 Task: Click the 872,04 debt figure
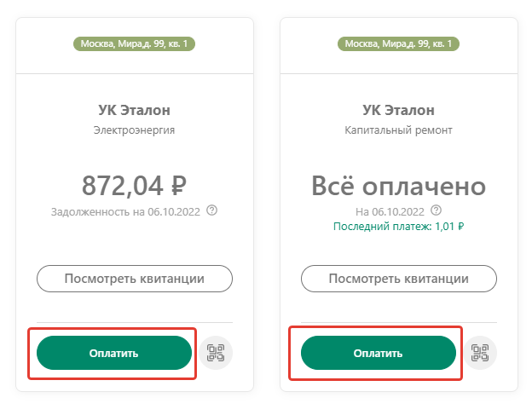[122, 186]
